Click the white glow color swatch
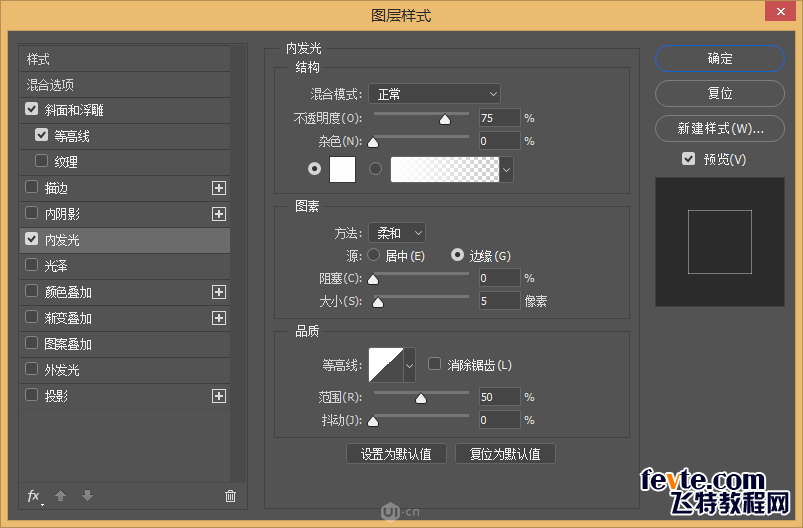Viewport: 803px width, 528px height. (x=343, y=170)
